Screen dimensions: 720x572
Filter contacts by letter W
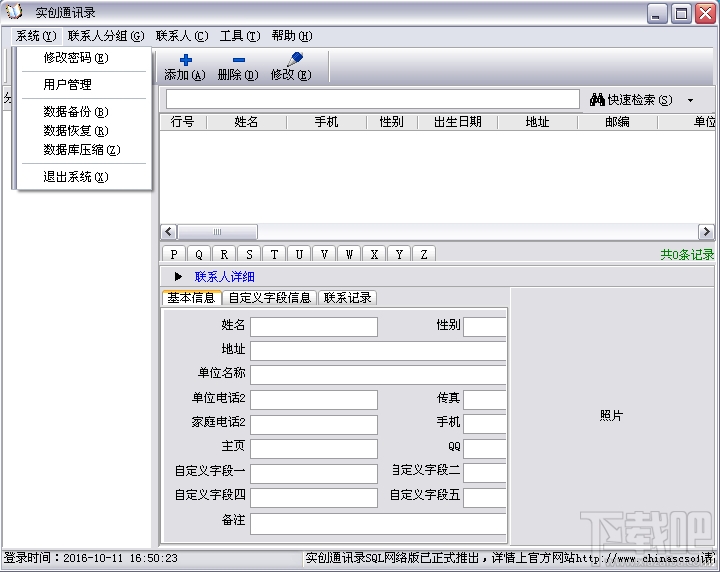click(x=349, y=254)
